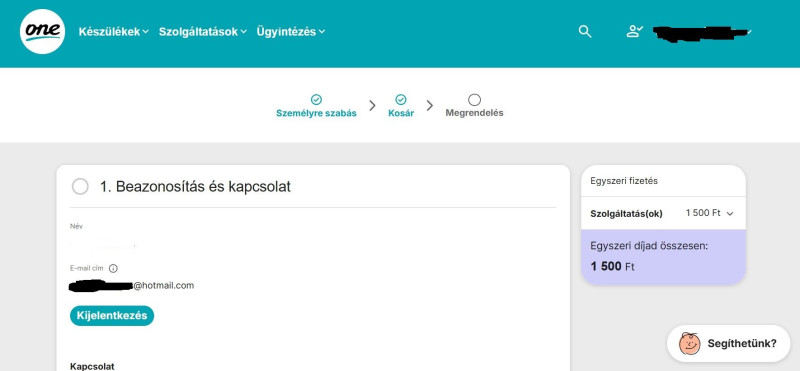The height and width of the screenshot is (371, 800).
Task: Click the Személyre szabás checkmark step icon
Action: click(316, 100)
